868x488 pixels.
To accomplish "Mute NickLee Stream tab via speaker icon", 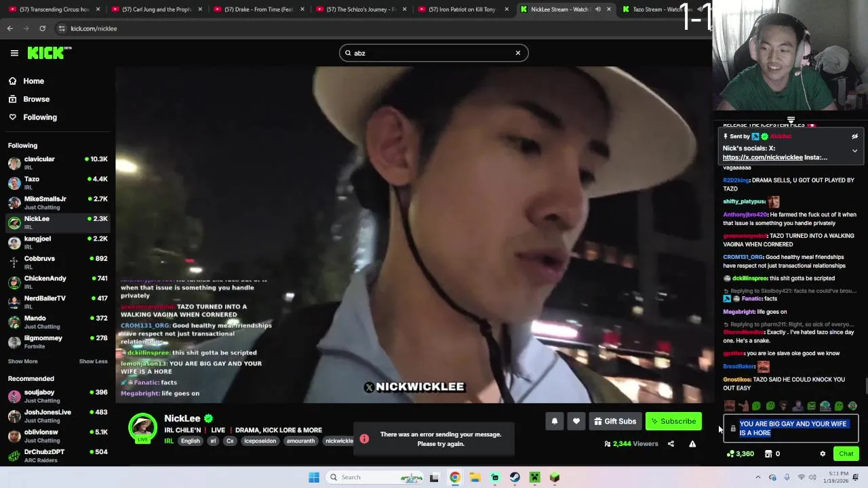I will (x=597, y=9).
